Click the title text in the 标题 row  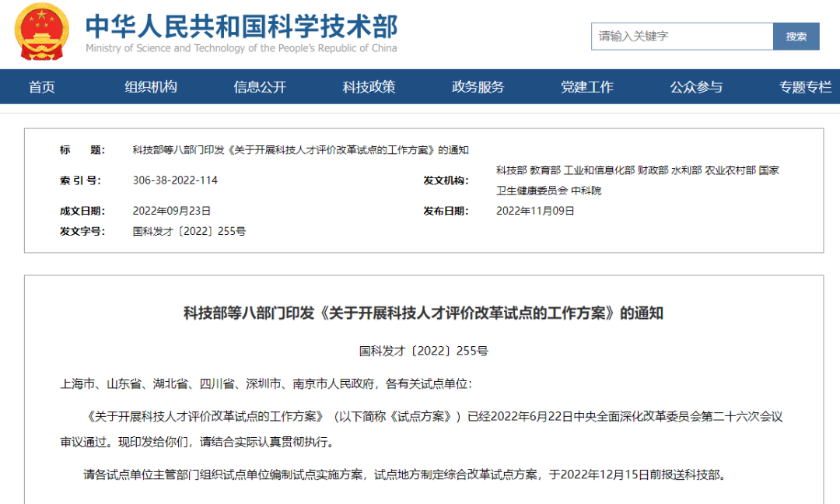coord(300,150)
